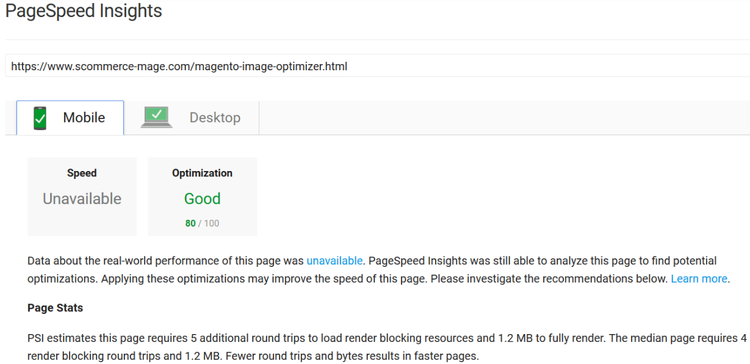Select the Speed score card
Viewport: 750px width, 364px height.
[82, 197]
